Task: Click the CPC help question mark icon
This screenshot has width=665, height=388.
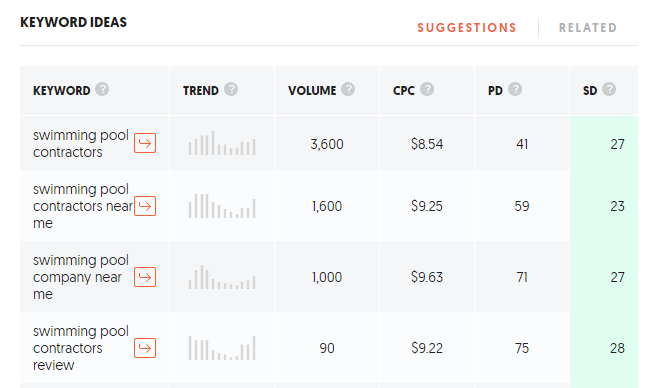Action: tap(427, 89)
